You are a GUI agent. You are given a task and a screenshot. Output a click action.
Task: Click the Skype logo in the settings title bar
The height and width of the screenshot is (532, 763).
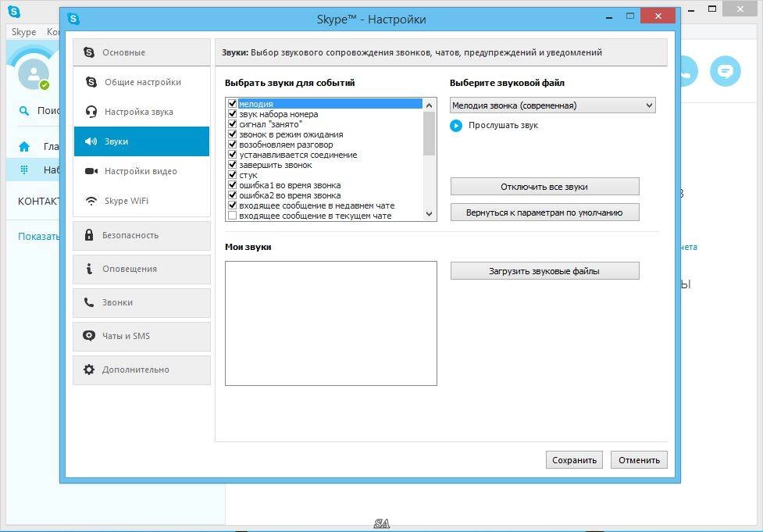pyautogui.click(x=73, y=19)
